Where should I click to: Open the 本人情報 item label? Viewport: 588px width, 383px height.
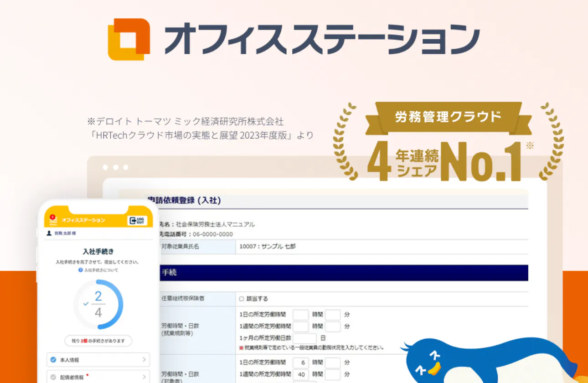coord(70,360)
